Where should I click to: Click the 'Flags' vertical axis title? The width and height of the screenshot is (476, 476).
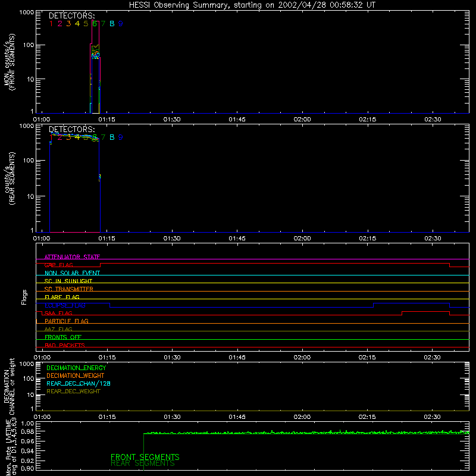[x=24, y=297]
